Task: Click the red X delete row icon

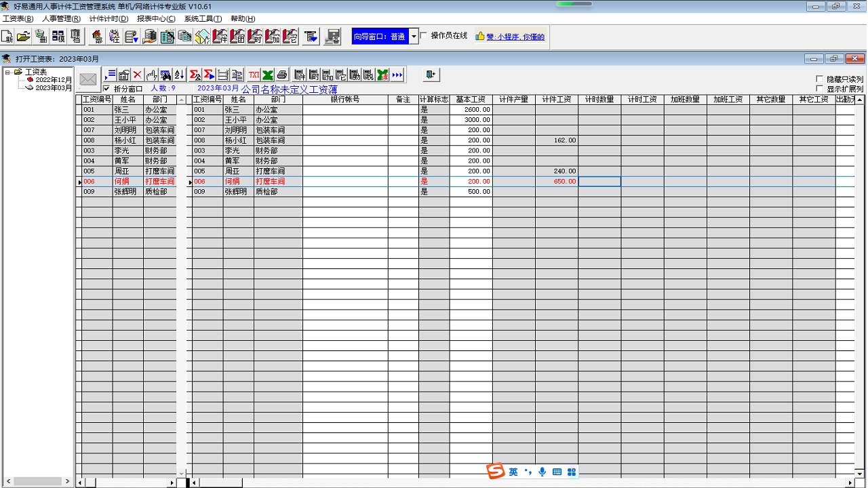Action: point(138,75)
